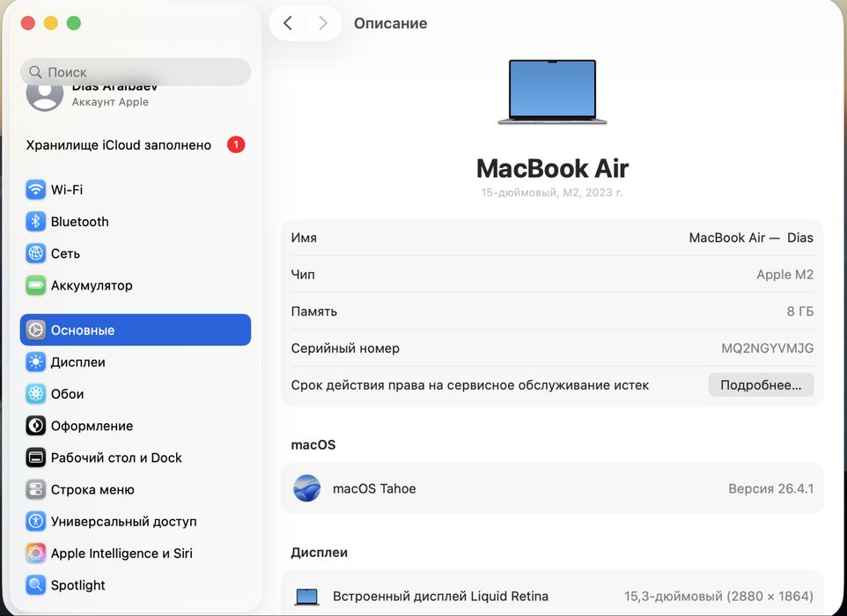The width and height of the screenshot is (847, 616).
Task: Click the MacBook Air laptop image
Action: 552,92
